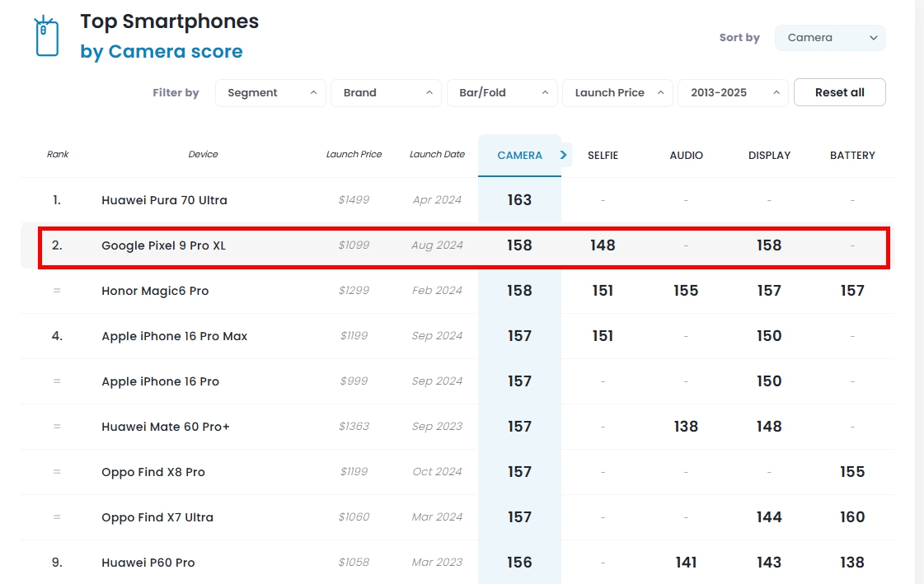Click the $1499 launch price of Huawei Pura 70 Ultra
Viewport: 924px width, 584px height.
tap(354, 200)
